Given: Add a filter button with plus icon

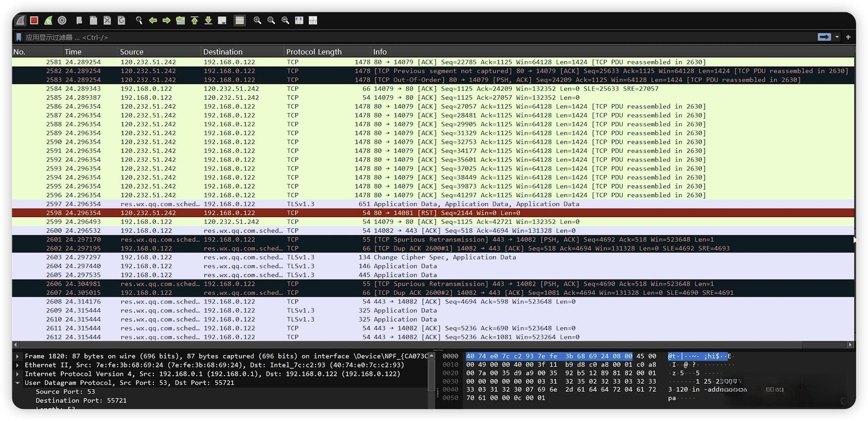Looking at the screenshot, I should (x=848, y=37).
